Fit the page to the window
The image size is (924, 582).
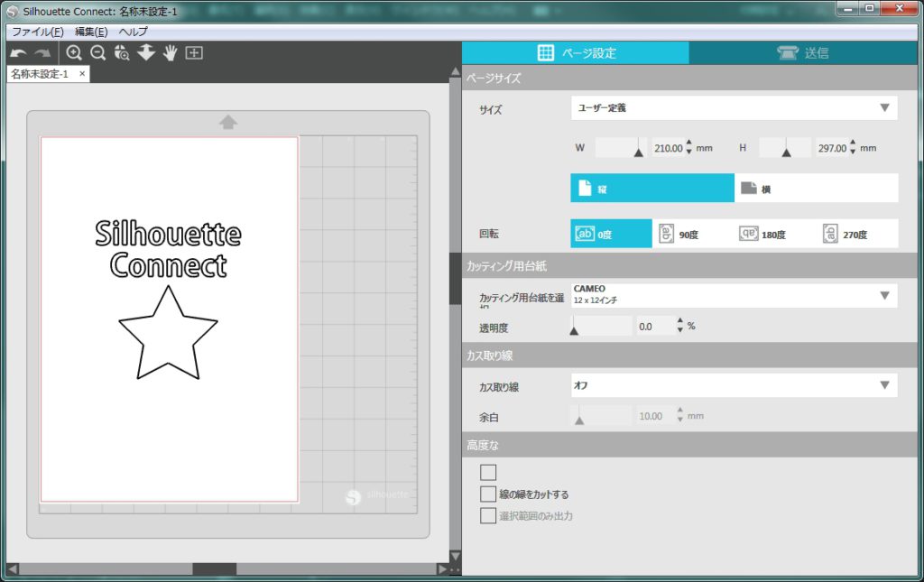(x=194, y=53)
